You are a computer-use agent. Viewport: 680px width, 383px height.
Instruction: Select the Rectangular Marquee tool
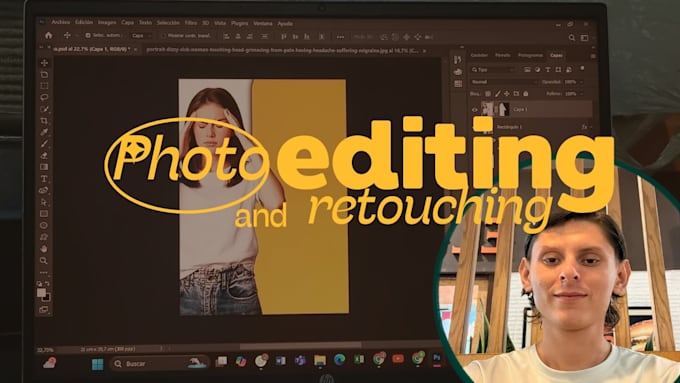tap(44, 86)
